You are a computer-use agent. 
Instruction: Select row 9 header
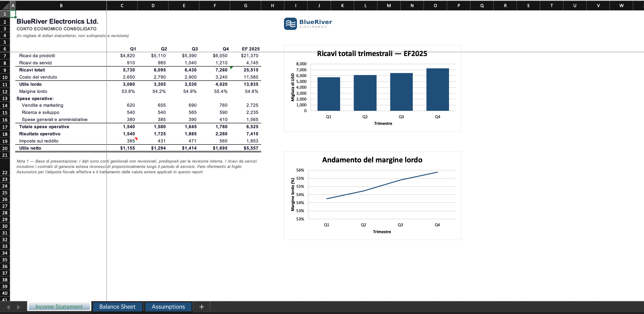pyautogui.click(x=5, y=70)
